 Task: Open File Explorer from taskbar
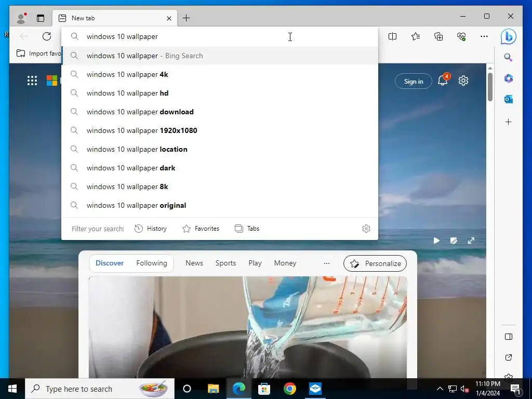(213, 389)
